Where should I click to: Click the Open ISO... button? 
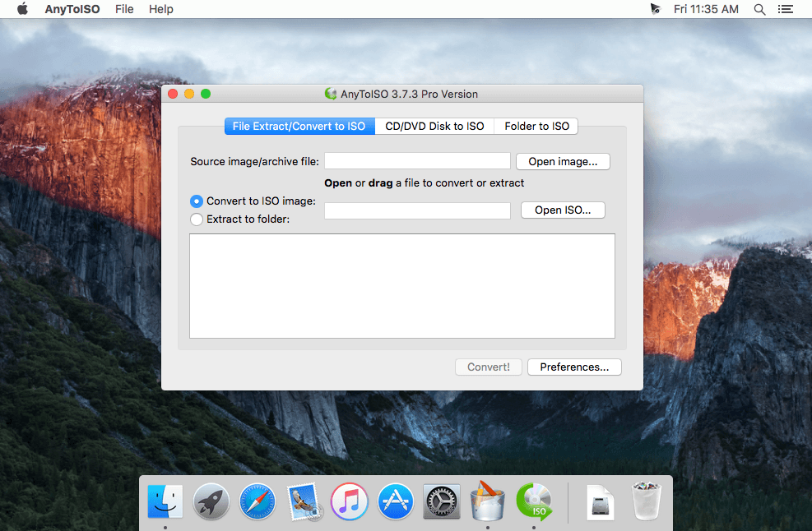tap(563, 210)
